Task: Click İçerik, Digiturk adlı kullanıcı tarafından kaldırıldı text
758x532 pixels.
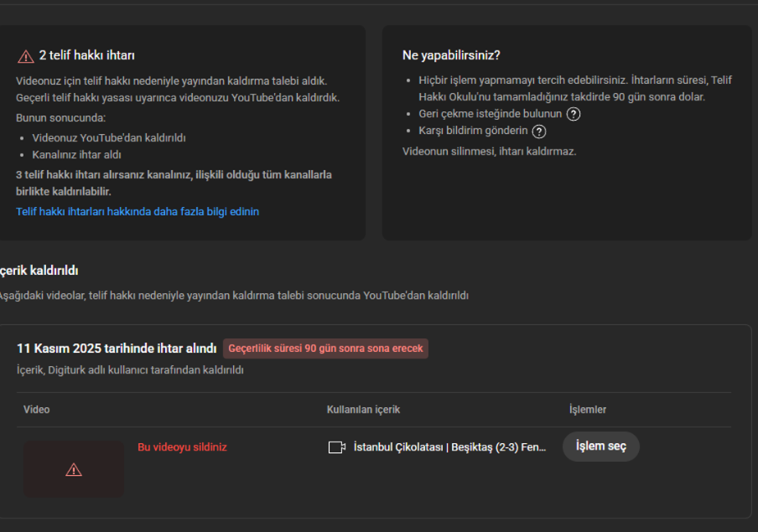Action: [130, 370]
